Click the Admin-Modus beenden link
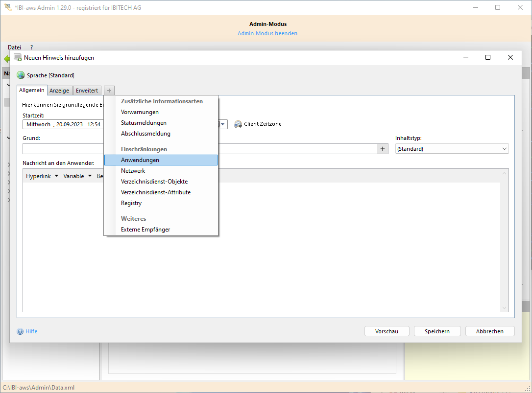532x393 pixels. [x=267, y=33]
